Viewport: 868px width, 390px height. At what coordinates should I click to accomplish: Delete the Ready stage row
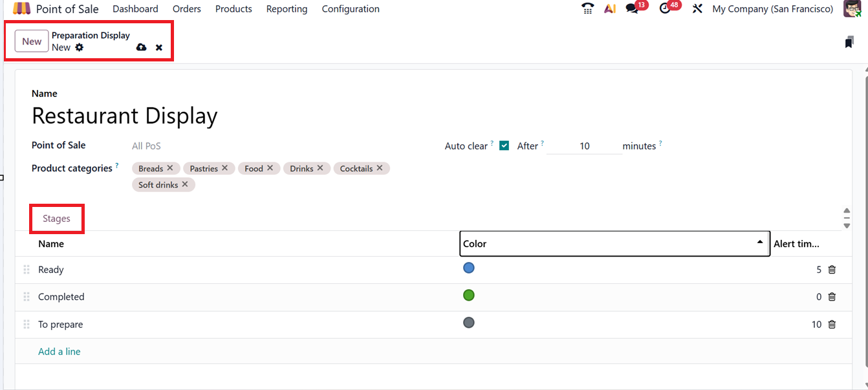[832, 270]
